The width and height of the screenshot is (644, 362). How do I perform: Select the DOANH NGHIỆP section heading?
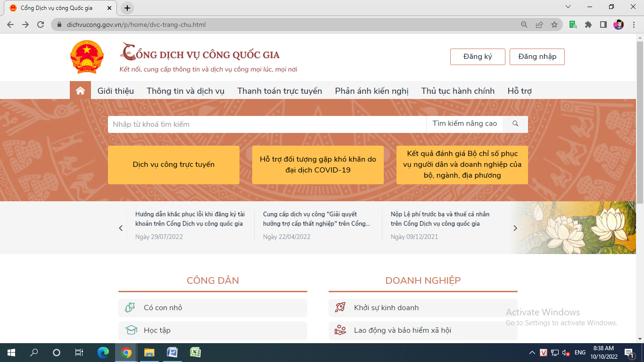(x=423, y=280)
